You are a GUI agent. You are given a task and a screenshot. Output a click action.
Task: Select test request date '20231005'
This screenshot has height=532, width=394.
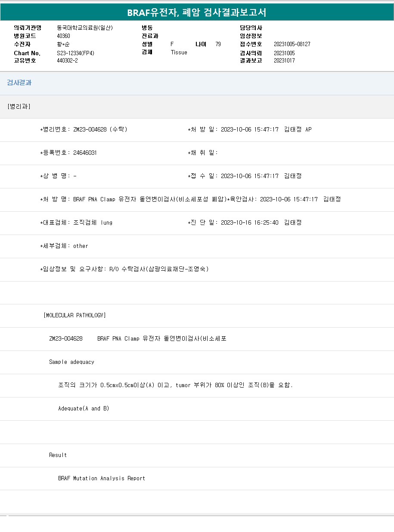click(284, 53)
